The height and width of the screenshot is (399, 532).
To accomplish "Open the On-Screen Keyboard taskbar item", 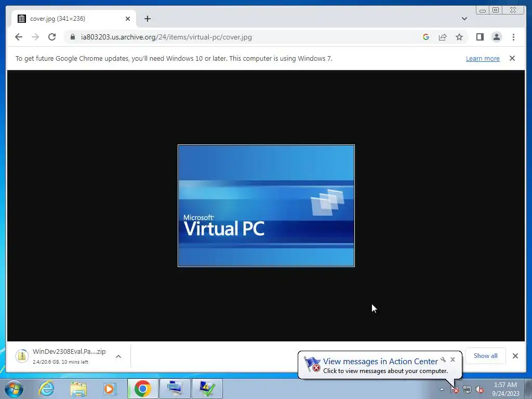I will 175,389.
